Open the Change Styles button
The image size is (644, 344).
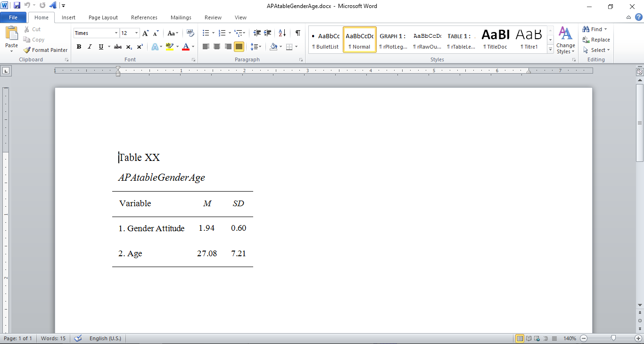pos(565,40)
